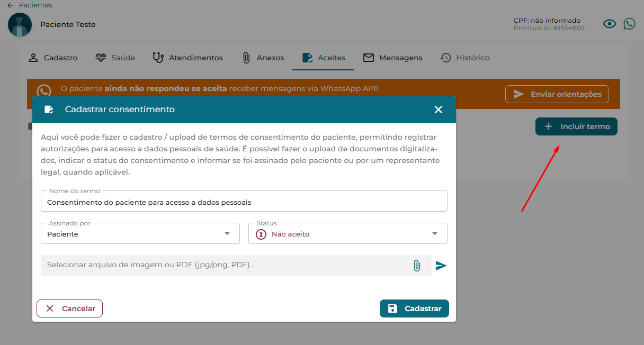Screen dimensions: 644x345
Task: Open the patient avatar picture
Action: (20, 25)
